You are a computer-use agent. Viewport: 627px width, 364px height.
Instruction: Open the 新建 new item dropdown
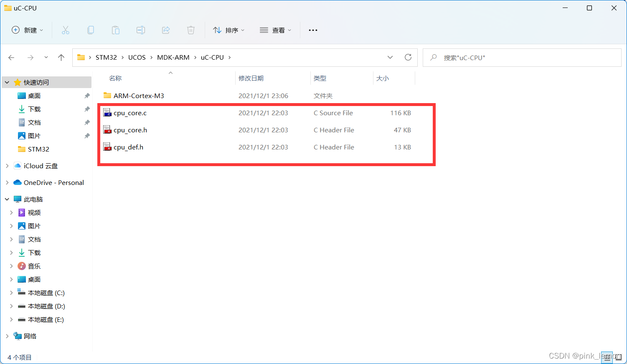click(x=27, y=30)
